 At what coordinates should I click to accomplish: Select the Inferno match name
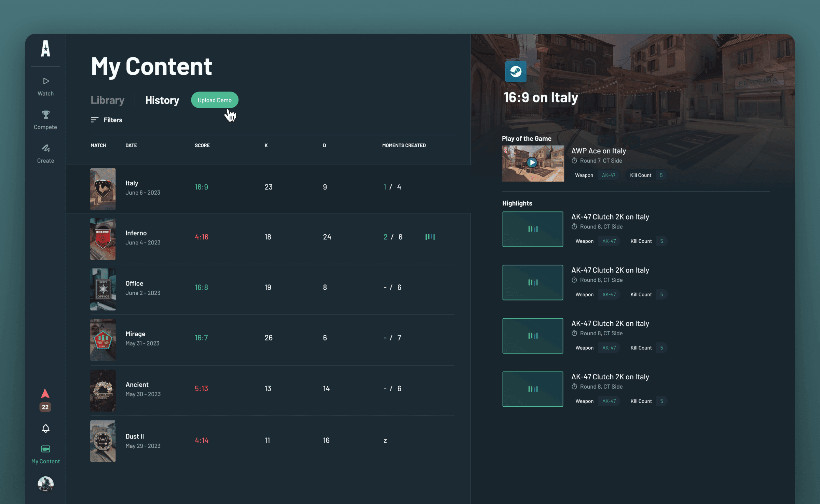pos(136,233)
